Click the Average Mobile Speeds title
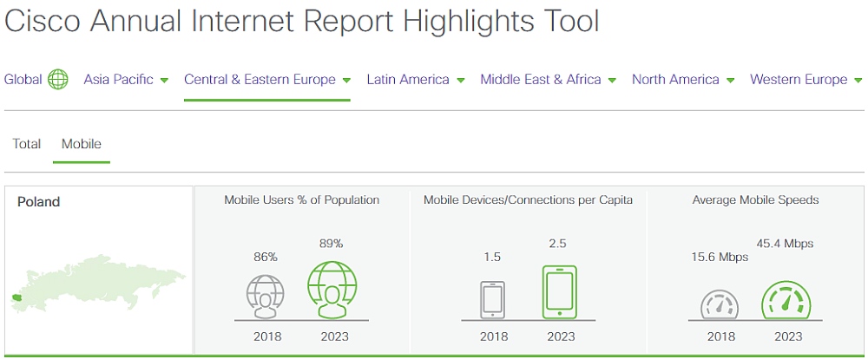This screenshot has height=359, width=868. pos(756,200)
